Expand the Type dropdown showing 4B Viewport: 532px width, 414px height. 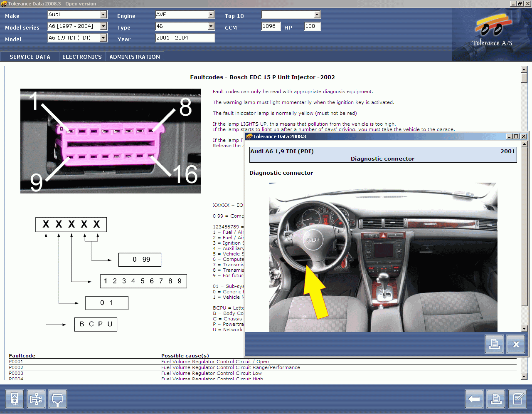tap(211, 26)
